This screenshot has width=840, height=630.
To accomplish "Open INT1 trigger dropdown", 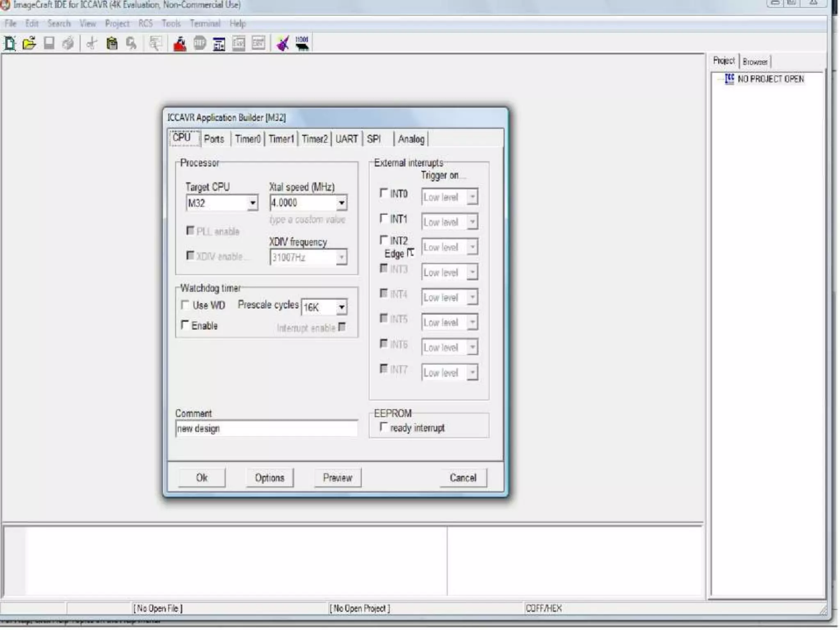I will click(472, 222).
